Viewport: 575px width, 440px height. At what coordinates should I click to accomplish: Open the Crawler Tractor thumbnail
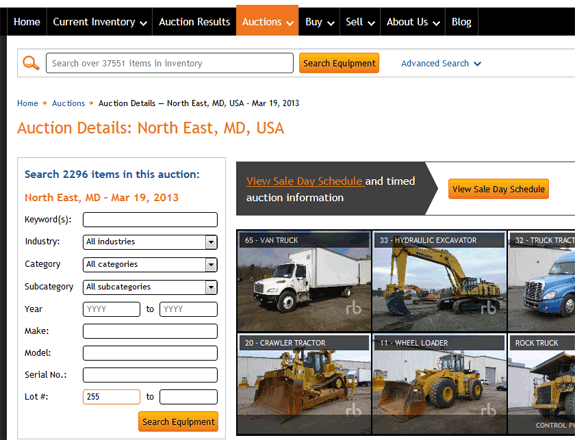tap(304, 384)
